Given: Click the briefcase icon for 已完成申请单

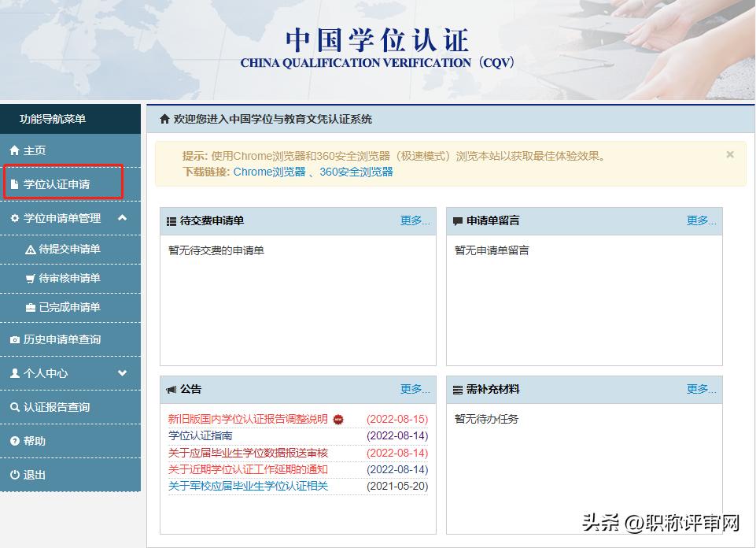Looking at the screenshot, I should pyautogui.click(x=30, y=307).
